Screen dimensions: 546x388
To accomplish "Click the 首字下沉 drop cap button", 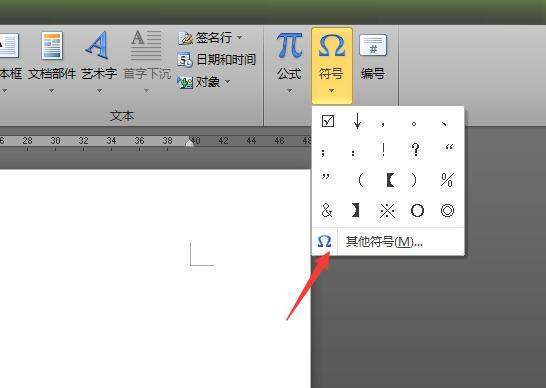I will point(147,56).
